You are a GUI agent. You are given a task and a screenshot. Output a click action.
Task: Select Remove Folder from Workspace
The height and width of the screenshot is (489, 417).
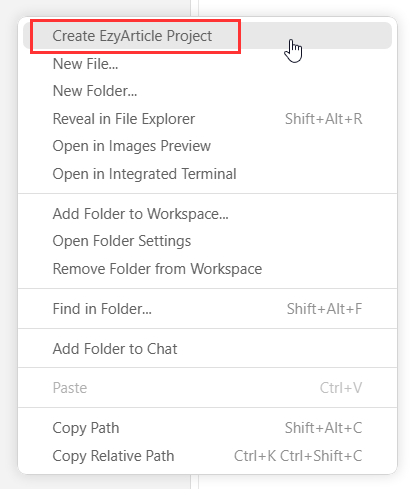pos(207,269)
